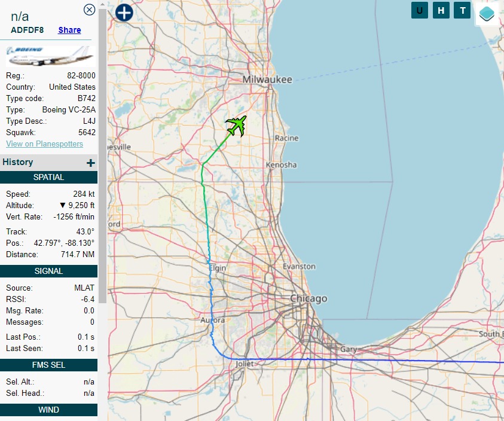Click the Evanston label on the map

(x=300, y=266)
